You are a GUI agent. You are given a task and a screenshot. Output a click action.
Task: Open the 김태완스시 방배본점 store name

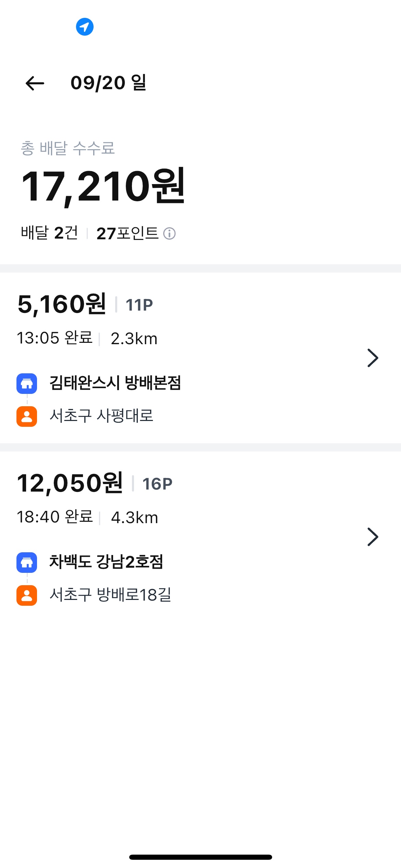tap(115, 383)
